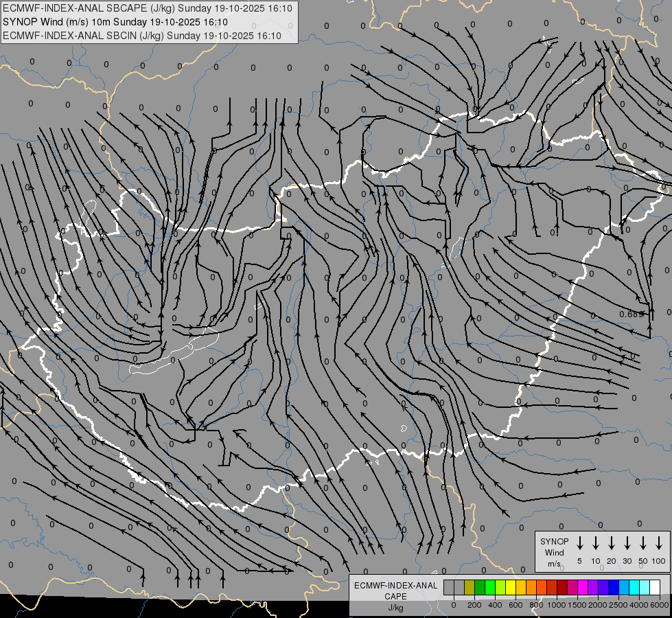The image size is (672, 618).
Task: Click the 600 tick label on the CAPE scale
Action: [x=515, y=605]
